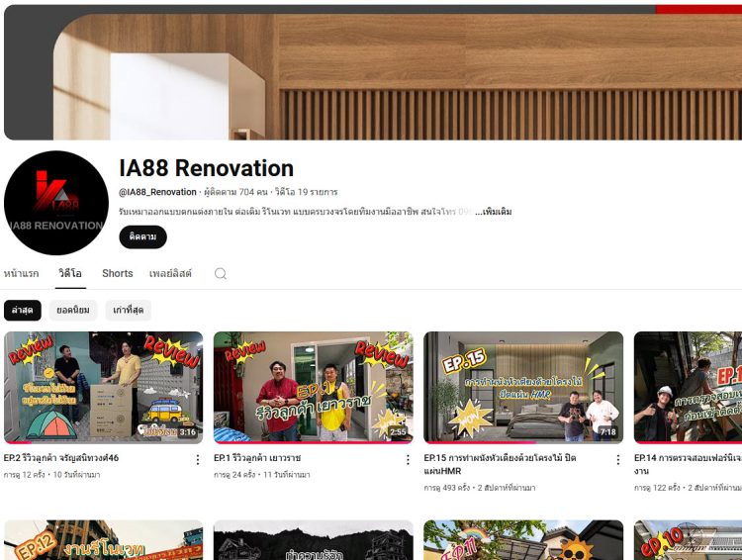This screenshot has width=742, height=560.
Task: Click the IA88 Renovation channel avatar
Action: pos(56,203)
